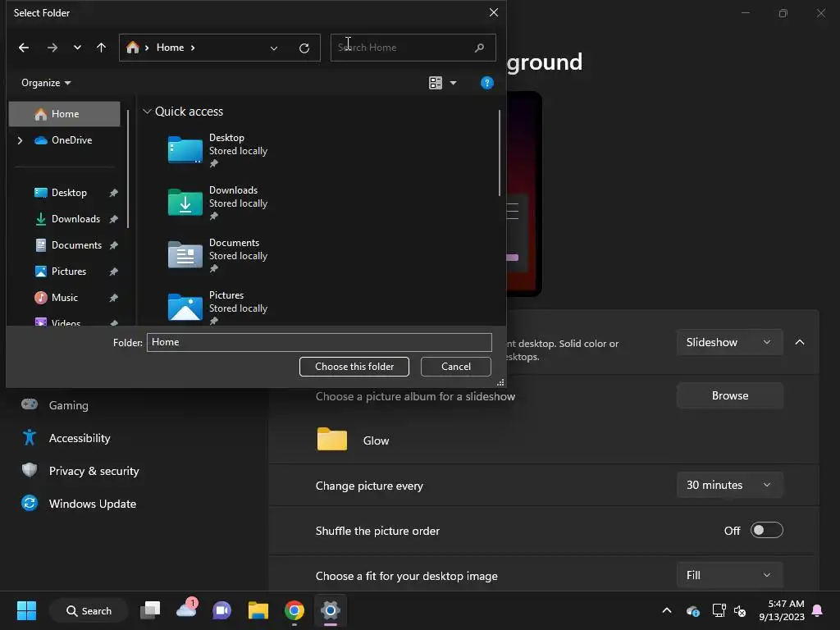Screen dimensions: 840x630
Task: Open muted volume tray icon
Action: pos(740,610)
